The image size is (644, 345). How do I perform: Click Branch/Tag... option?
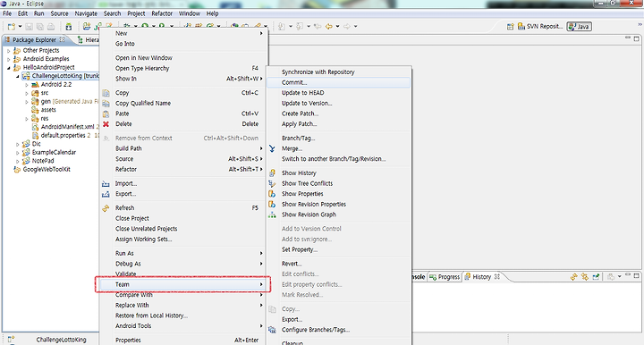tap(298, 139)
